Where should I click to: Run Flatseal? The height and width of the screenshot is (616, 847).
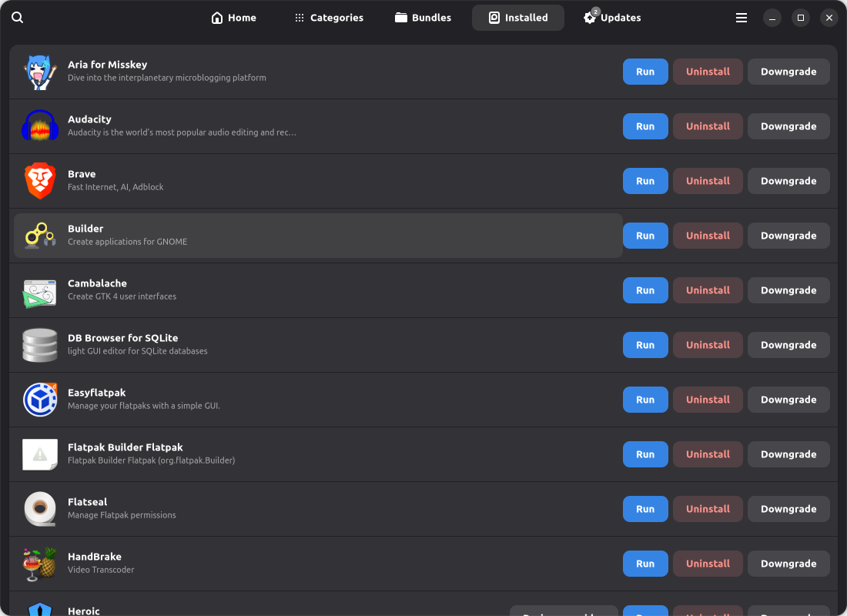tap(645, 509)
